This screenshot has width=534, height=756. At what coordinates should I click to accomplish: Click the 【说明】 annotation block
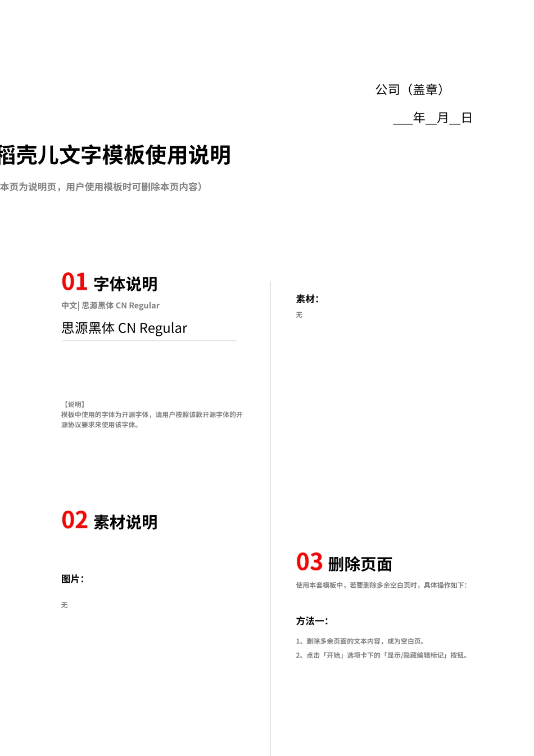click(150, 415)
